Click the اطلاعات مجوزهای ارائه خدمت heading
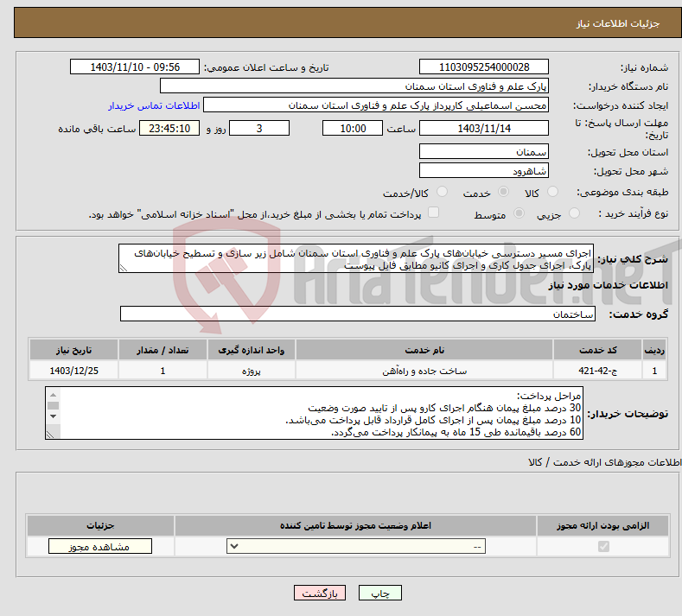 (604, 462)
